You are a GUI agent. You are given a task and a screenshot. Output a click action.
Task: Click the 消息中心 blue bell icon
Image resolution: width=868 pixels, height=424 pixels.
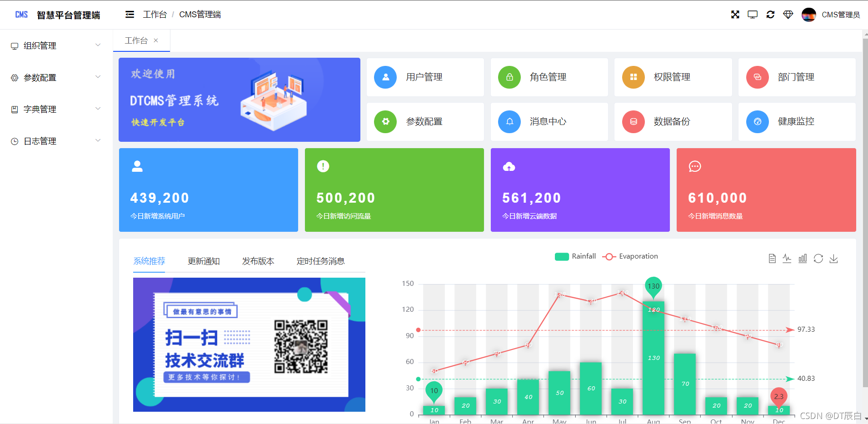pos(509,122)
